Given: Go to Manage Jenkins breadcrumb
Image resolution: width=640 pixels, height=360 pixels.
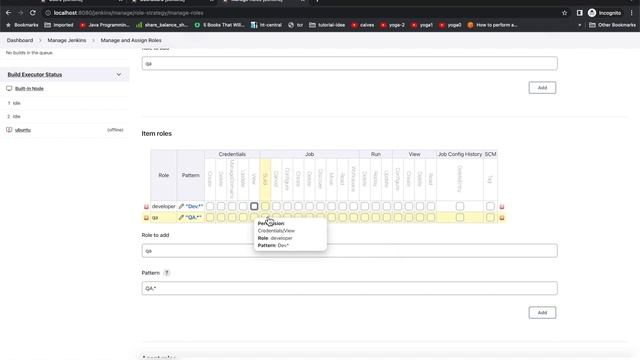Looking at the screenshot, I should (x=67, y=40).
